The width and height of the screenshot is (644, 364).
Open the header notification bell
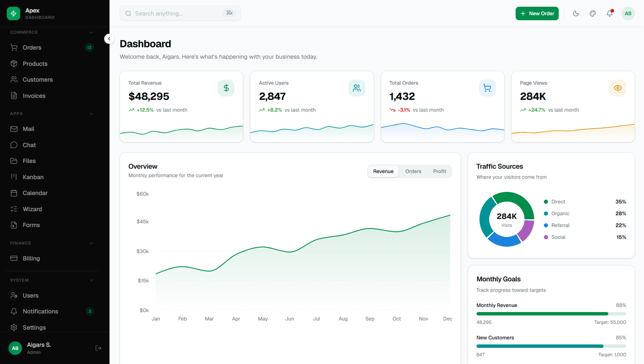pos(610,13)
